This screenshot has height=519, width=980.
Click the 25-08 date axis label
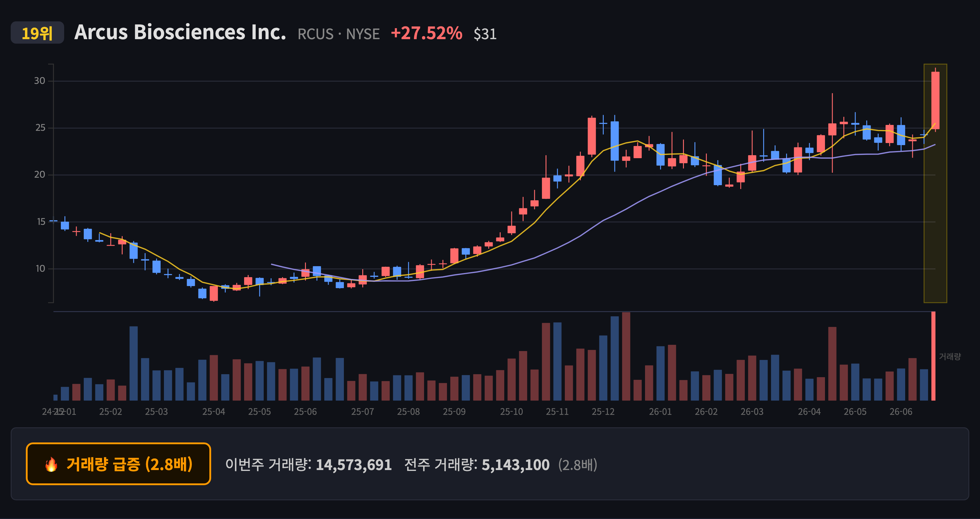pos(409,412)
